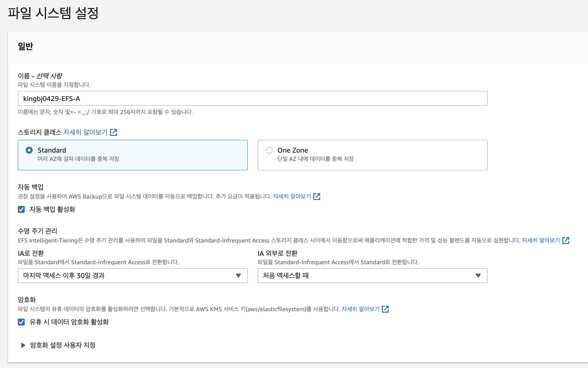The width and height of the screenshot is (588, 368).
Task: Click the file system name input field
Action: pos(252,99)
